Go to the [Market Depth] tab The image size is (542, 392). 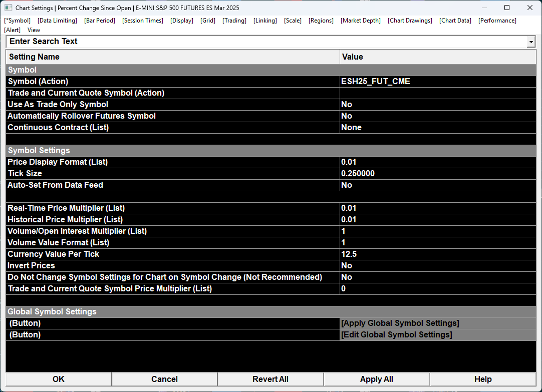(361, 21)
